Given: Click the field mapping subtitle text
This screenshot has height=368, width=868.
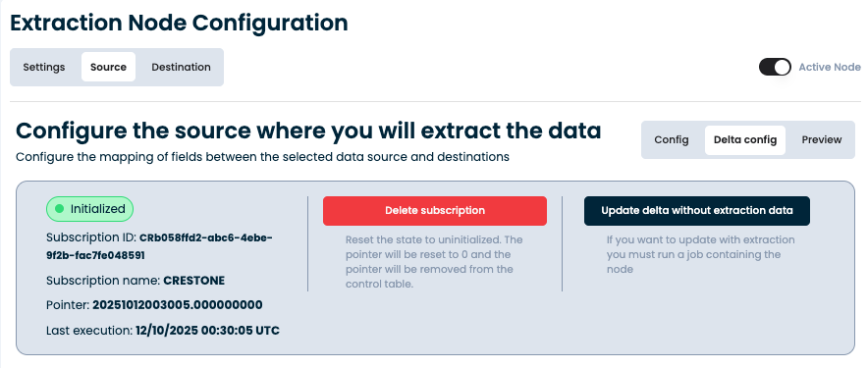Looking at the screenshot, I should point(262,157).
